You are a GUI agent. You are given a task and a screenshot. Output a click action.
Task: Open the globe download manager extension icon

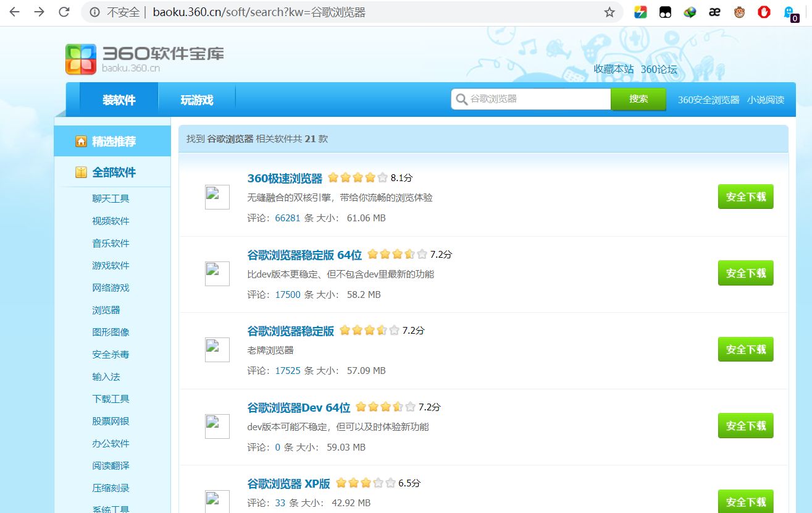pyautogui.click(x=690, y=12)
